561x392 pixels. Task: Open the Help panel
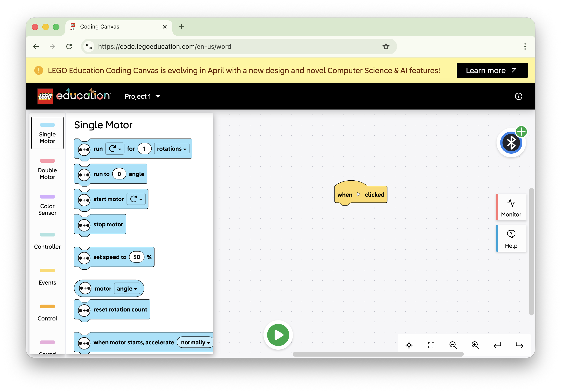(x=511, y=239)
